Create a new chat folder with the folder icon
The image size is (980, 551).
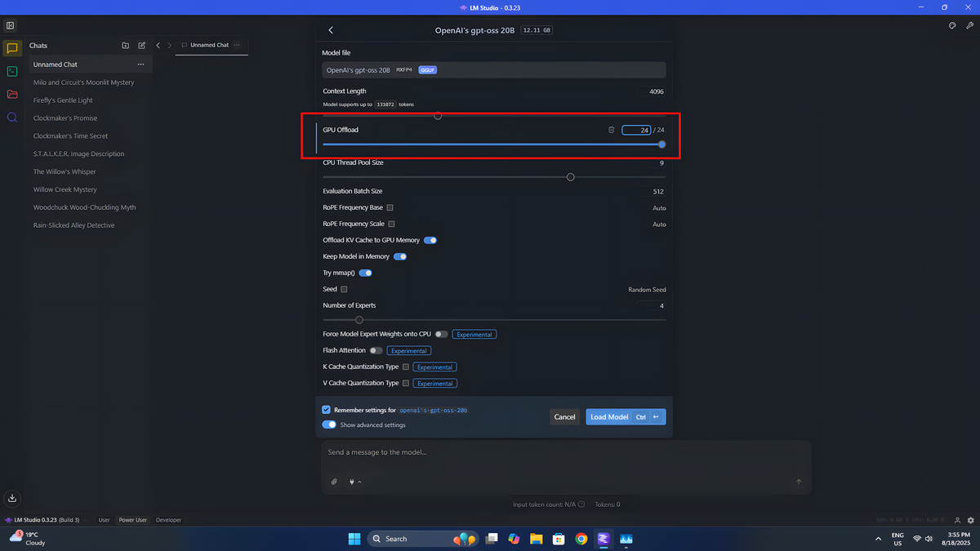click(x=126, y=45)
